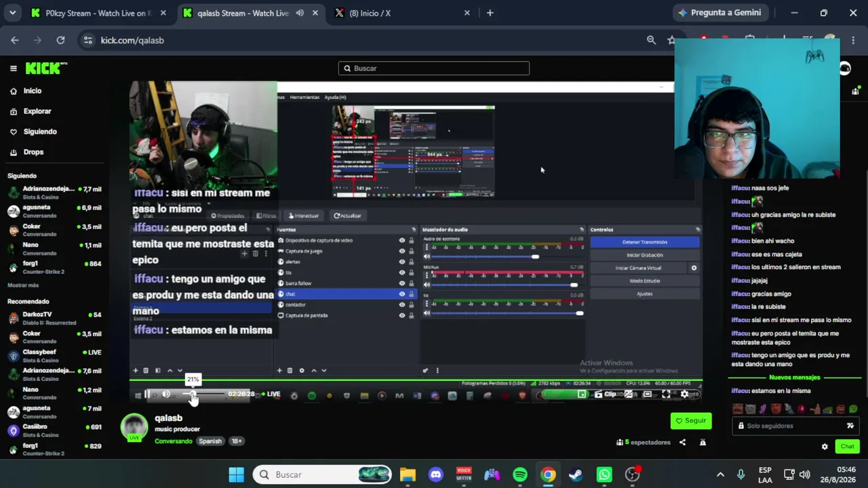This screenshot has height=488, width=868.
Task: Click 'Iniciar Cámara Virtual' in OBS
Action: [x=638, y=268]
